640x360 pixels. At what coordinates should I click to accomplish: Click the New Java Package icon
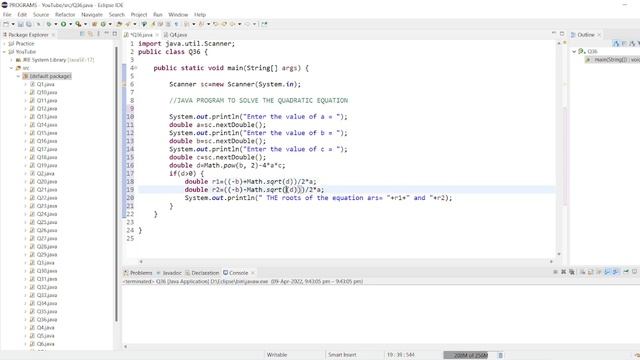click(94, 24)
